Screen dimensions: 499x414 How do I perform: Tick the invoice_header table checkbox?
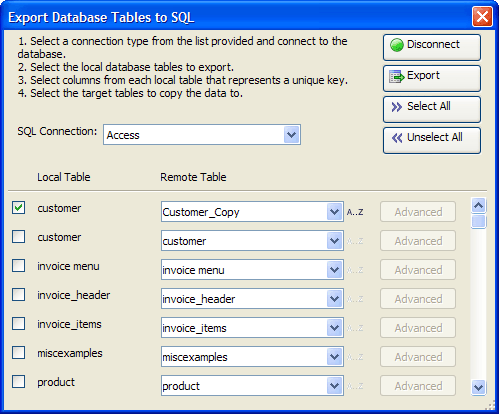tap(18, 295)
